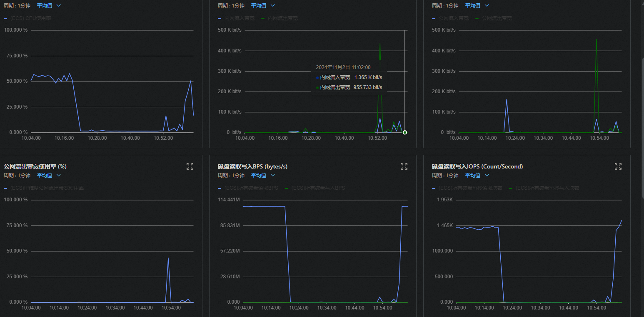The image size is (644, 317).
Task: Toggle the 内网流出带宽 legend series
Action: (x=279, y=18)
